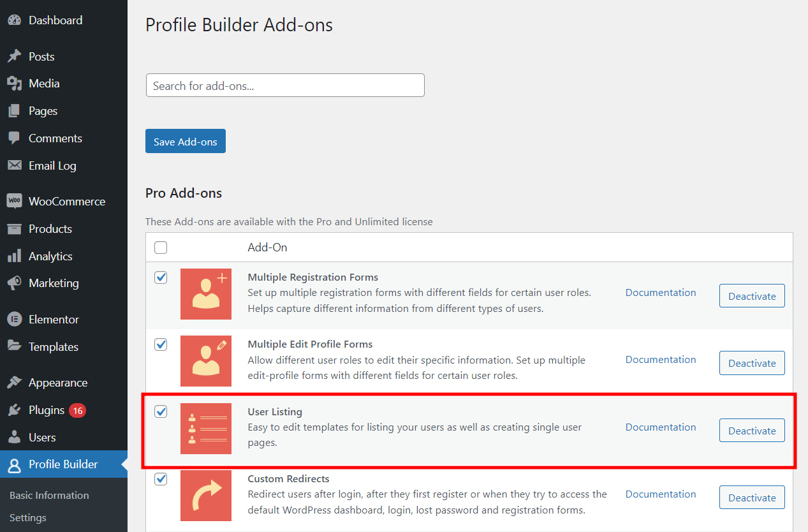The width and height of the screenshot is (808, 532).
Task: Open Documentation for Multiple Registration Forms
Action: click(x=661, y=293)
